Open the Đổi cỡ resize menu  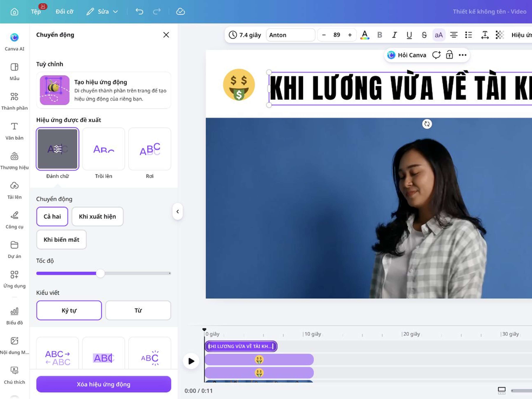(64, 11)
